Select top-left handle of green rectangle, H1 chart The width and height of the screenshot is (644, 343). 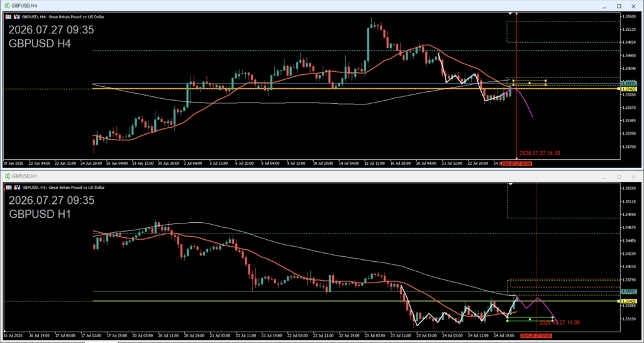tap(508, 317)
